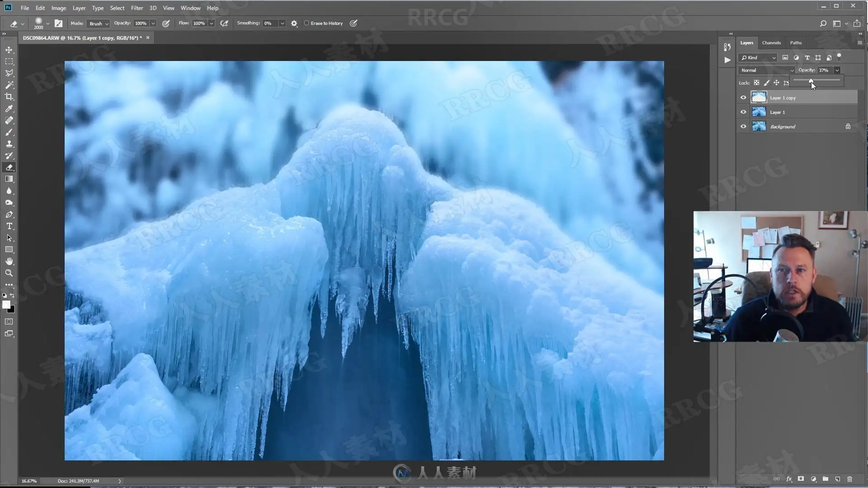Select the Gradient tool
The width and height of the screenshot is (868, 488).
click(x=9, y=179)
